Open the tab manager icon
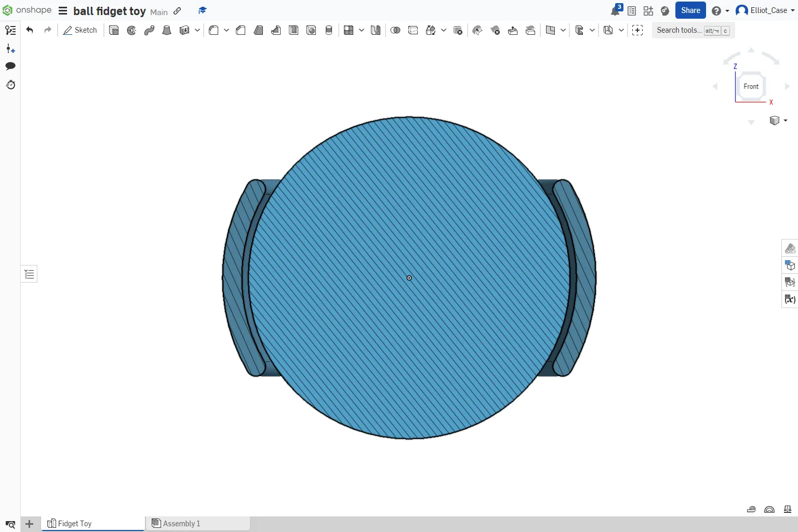 pyautogui.click(x=10, y=524)
